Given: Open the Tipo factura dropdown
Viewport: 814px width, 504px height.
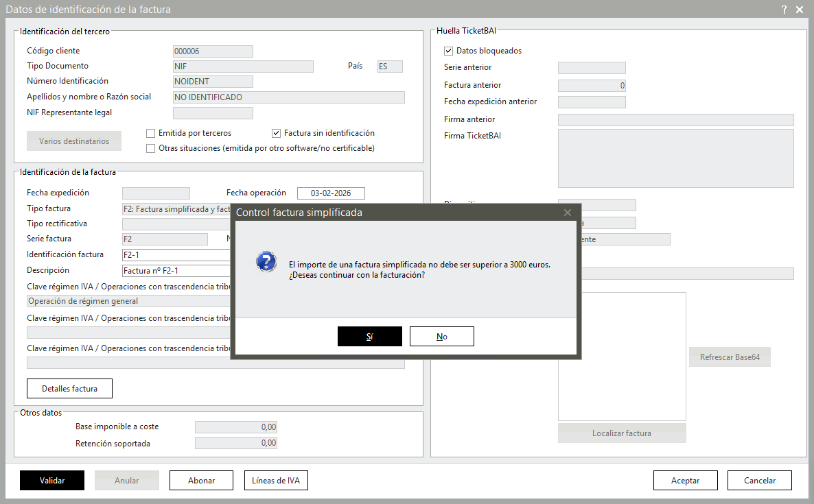Looking at the screenshot, I should tap(176, 208).
